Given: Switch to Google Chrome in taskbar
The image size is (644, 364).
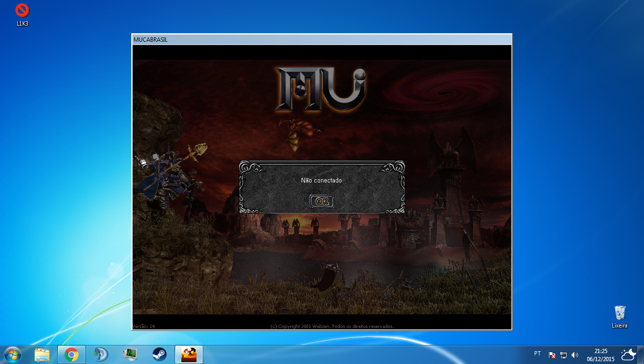Looking at the screenshot, I should pos(72,355).
